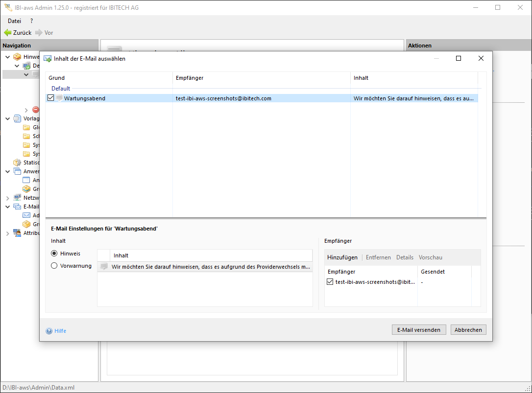Uncheck the test-ibi-aws-screenshots recipient checkbox
The height and width of the screenshot is (393, 532).
(x=330, y=282)
